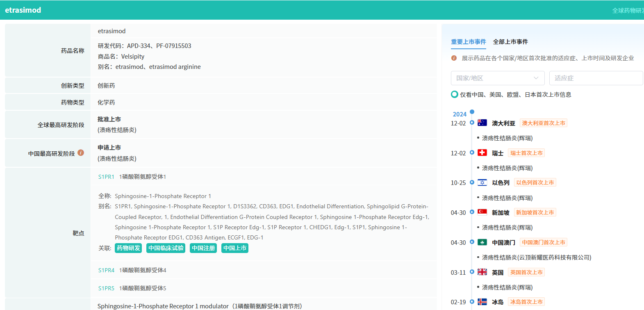Toggle 仅看中国、美国、欧盟、日本首次上市信息 radio option
Image resolution: width=644 pixels, height=310 pixels.
(x=454, y=94)
